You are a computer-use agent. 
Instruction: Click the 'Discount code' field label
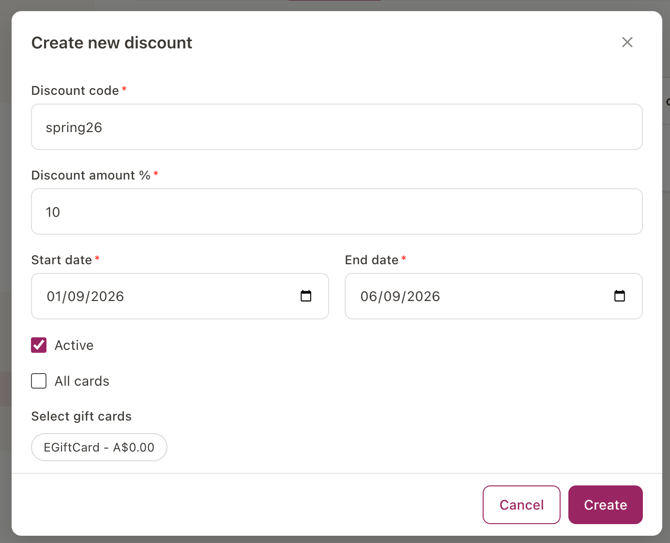click(75, 91)
